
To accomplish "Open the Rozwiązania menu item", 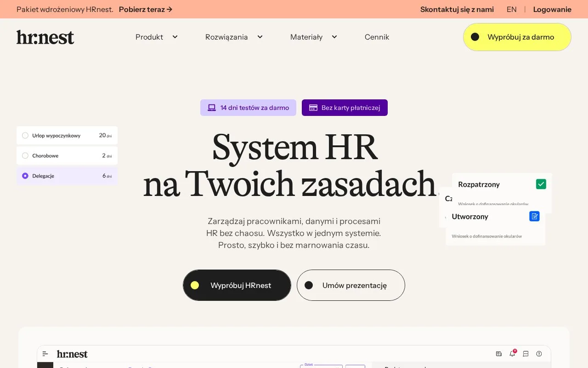I will click(x=226, y=37).
